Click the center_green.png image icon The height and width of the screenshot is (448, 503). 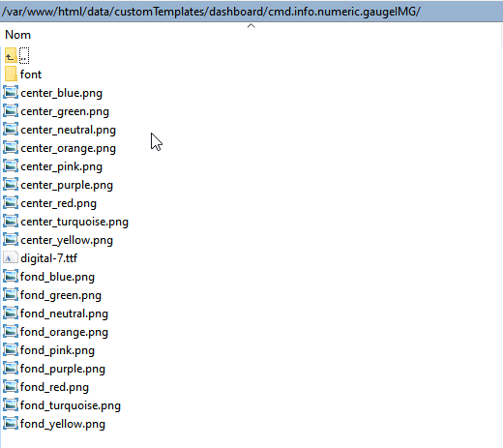11,111
